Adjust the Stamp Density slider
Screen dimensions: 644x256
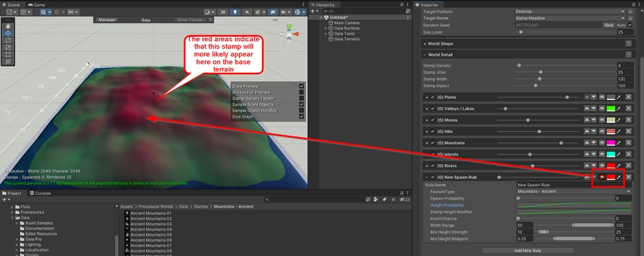565,65
